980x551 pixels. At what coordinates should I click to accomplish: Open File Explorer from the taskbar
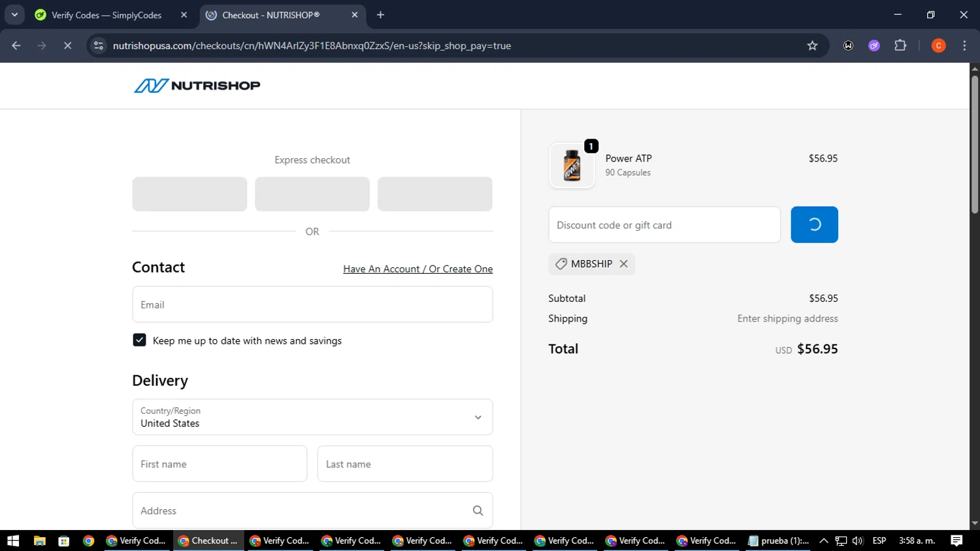click(x=39, y=541)
